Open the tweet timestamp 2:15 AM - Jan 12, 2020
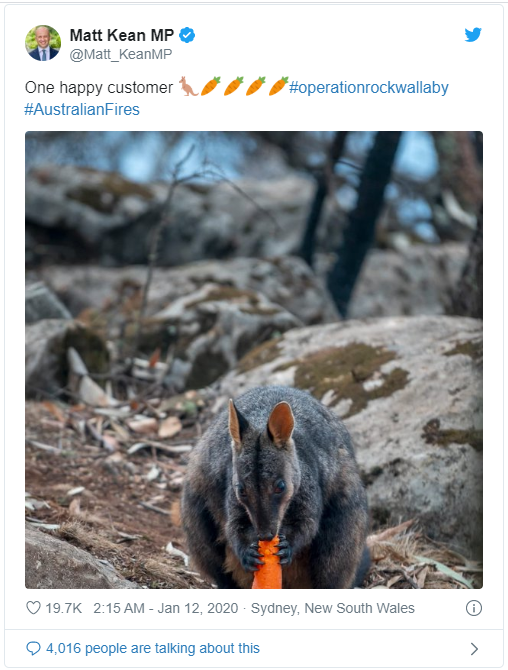The height and width of the screenshot is (670, 508). pos(166,608)
